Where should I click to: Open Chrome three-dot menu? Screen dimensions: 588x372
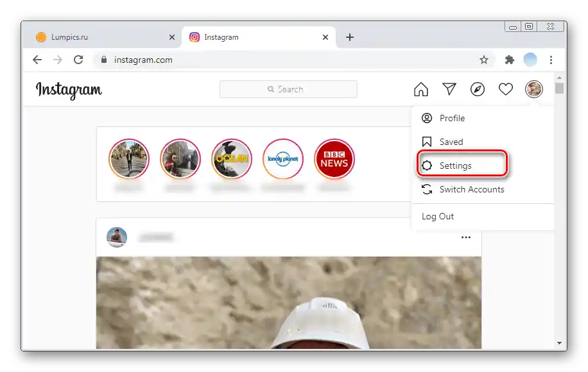pyautogui.click(x=551, y=60)
